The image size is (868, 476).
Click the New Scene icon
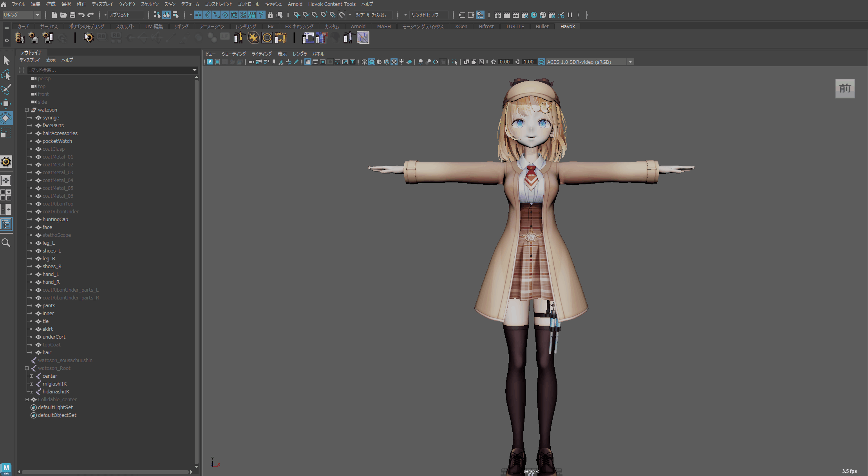coord(54,15)
